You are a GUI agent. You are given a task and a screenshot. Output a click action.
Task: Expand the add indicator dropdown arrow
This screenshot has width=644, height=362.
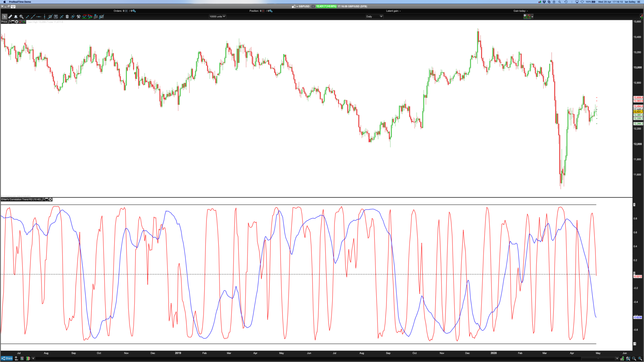tap(532, 17)
